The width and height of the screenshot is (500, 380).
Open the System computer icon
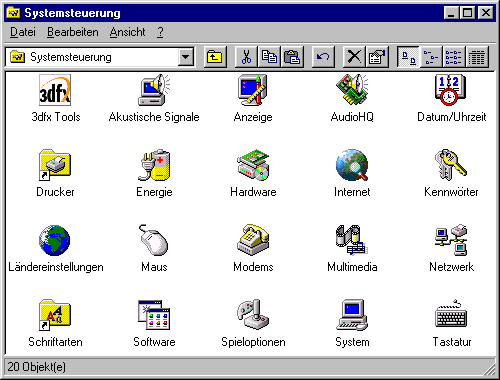coord(352,315)
